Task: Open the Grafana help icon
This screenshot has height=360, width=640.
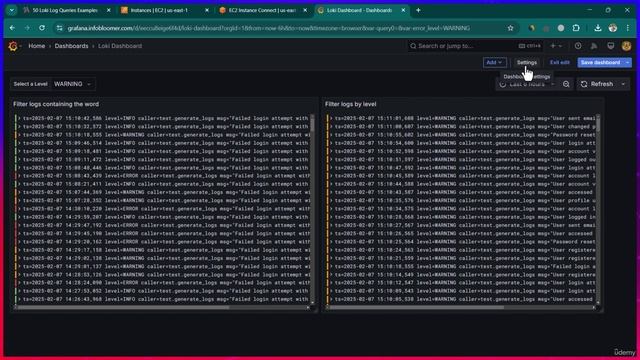Action: pyautogui.click(x=578, y=46)
